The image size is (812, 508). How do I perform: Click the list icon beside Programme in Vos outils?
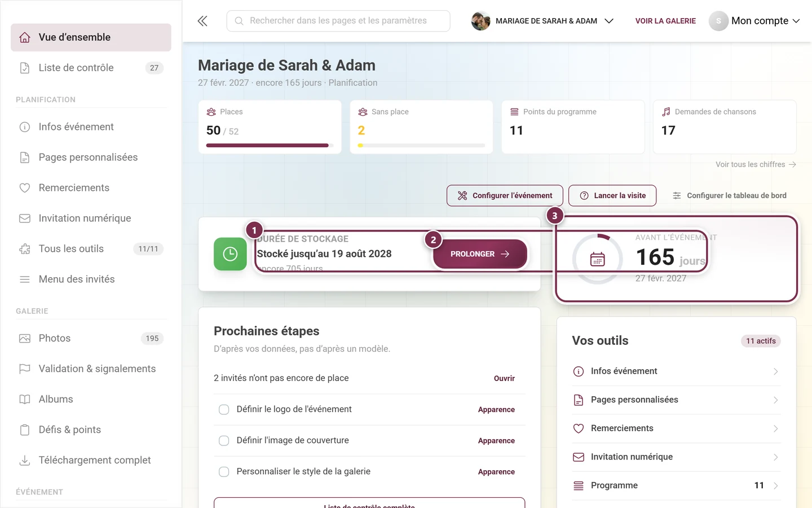[579, 485]
